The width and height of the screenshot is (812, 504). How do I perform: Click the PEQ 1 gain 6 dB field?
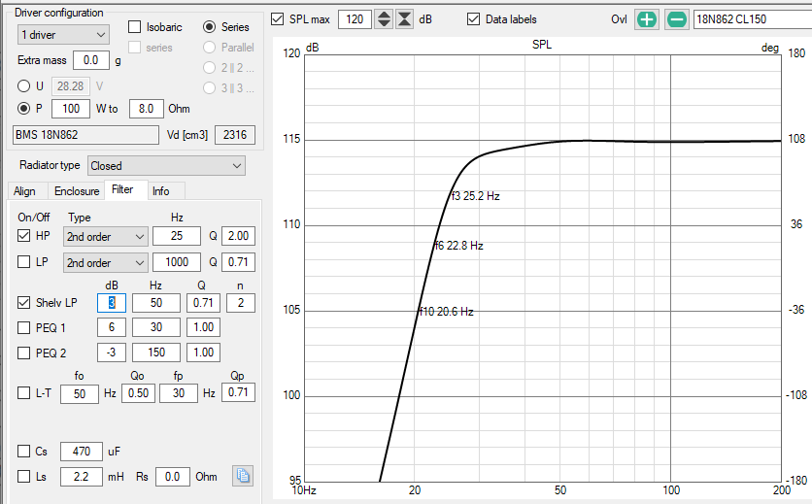(112, 327)
